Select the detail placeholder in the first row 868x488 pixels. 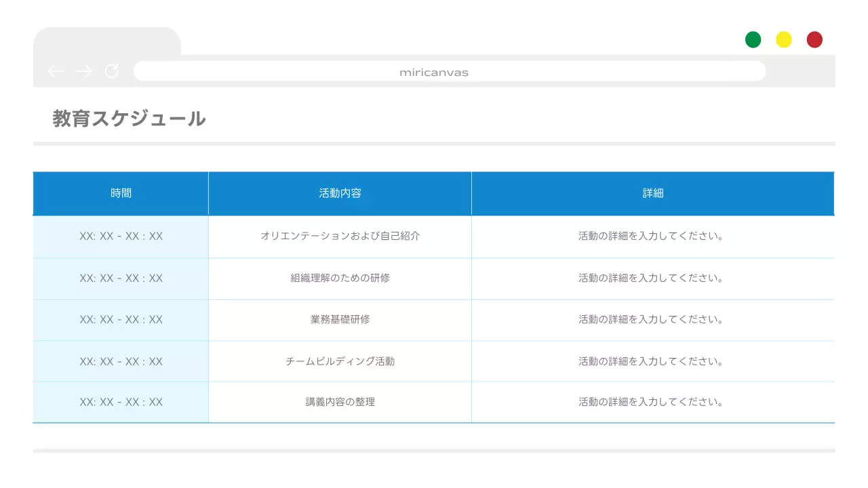652,236
